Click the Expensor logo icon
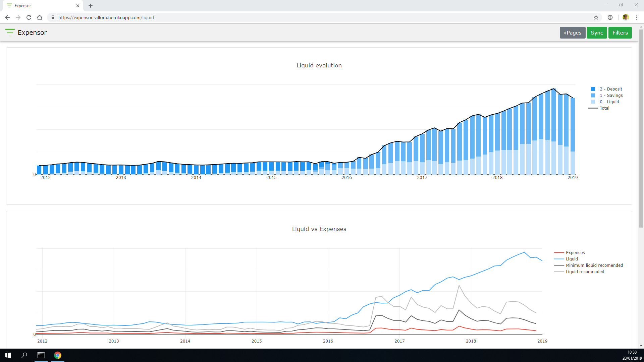This screenshot has height=362, width=644. (x=10, y=33)
